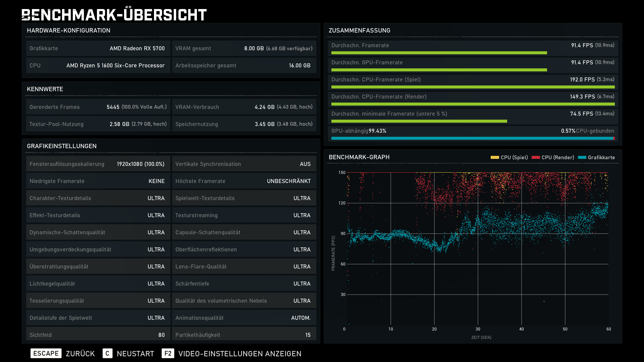The image size is (644, 362).
Task: Click the red CPU (Render) legend swatch
Action: coord(536,157)
